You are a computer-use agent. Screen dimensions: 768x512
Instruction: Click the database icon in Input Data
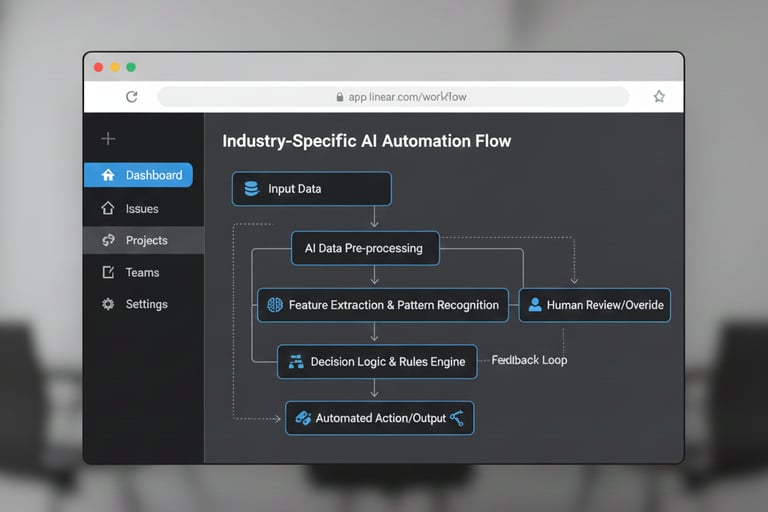[251, 189]
